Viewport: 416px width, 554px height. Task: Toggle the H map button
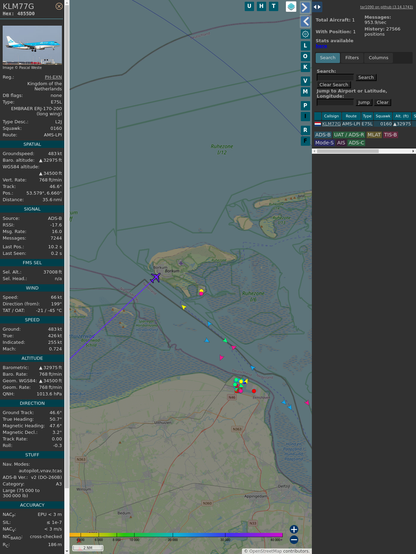click(x=261, y=6)
